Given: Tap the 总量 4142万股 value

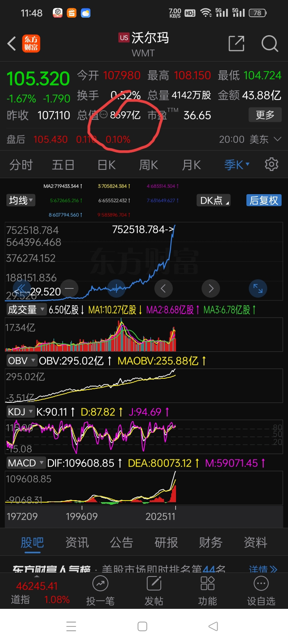Looking at the screenshot, I should tap(179, 95).
